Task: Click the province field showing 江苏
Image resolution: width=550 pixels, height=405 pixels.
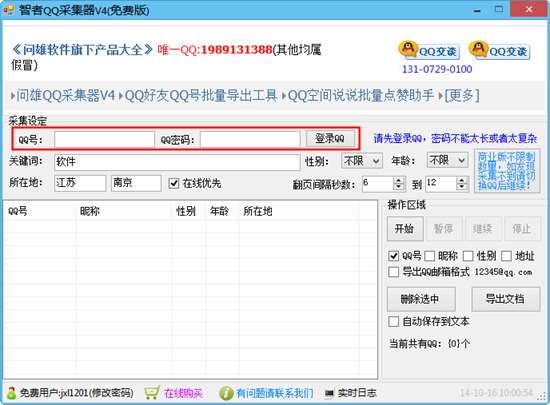Action: coord(80,183)
